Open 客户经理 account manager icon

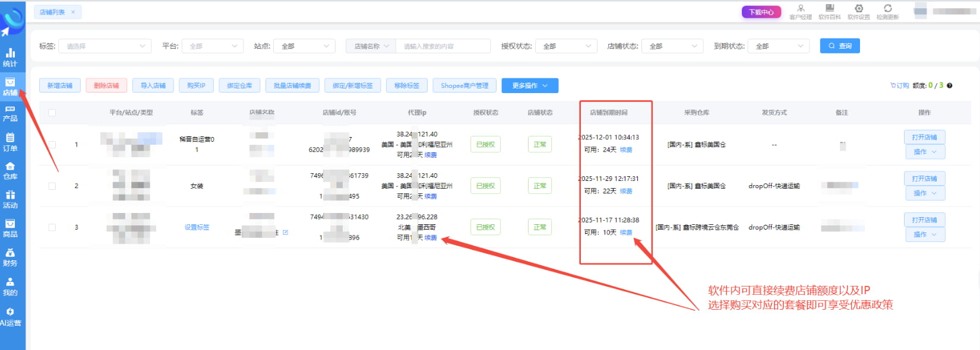pos(800,12)
